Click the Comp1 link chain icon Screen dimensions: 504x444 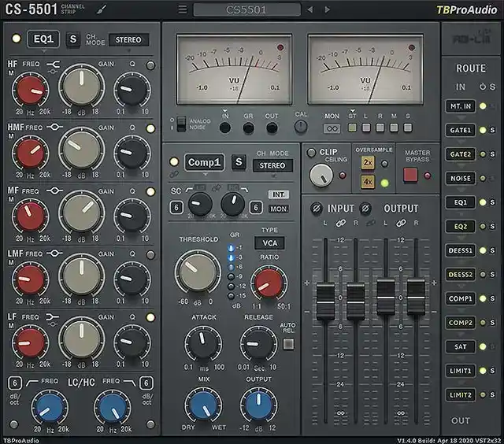[x=174, y=174]
